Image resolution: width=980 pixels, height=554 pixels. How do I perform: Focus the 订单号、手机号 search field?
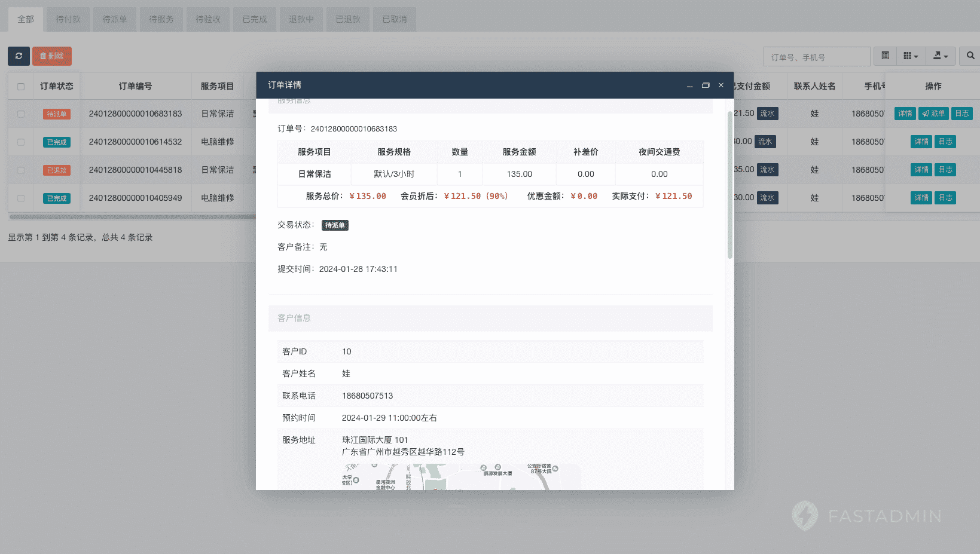pyautogui.click(x=816, y=57)
